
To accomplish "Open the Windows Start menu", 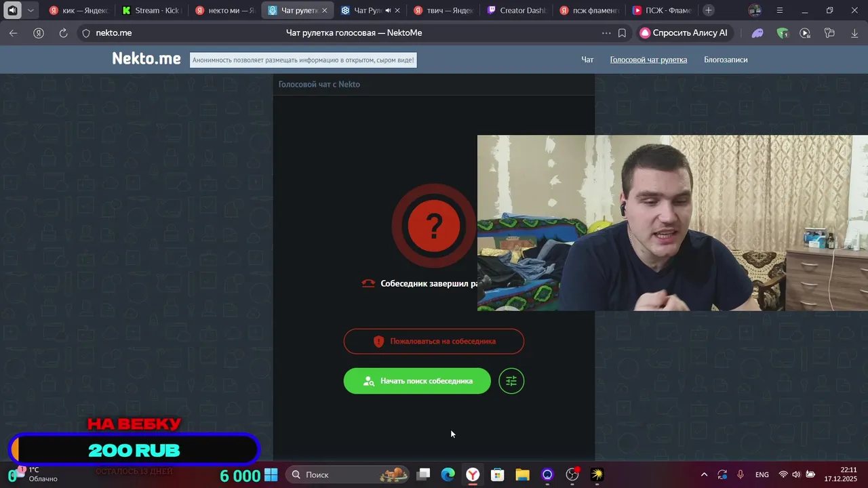I will (271, 474).
